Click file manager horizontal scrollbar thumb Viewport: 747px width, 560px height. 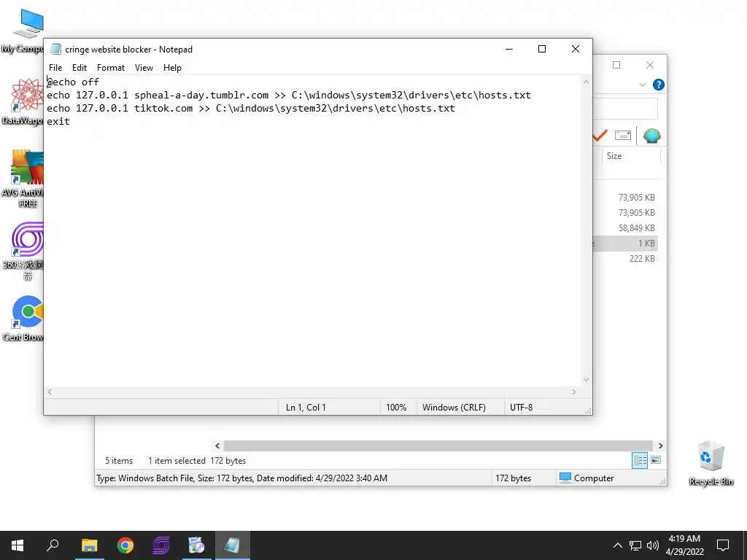438,446
